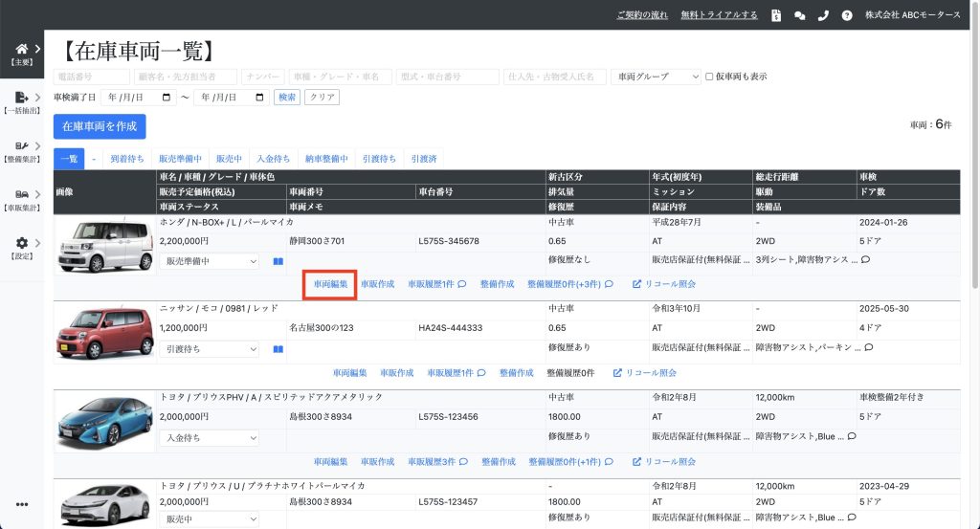
Task: Open the chat bubbles icon in header
Action: coord(799,15)
